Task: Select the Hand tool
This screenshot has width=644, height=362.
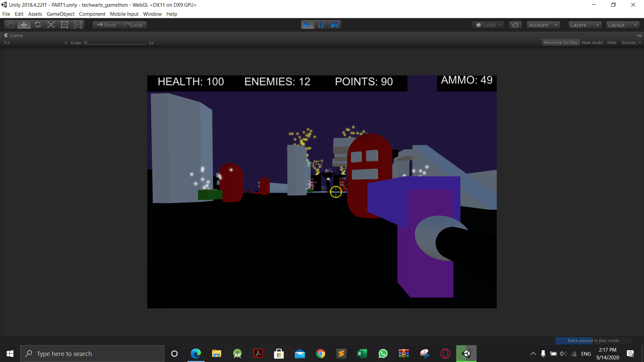Action: pyautogui.click(x=10, y=25)
